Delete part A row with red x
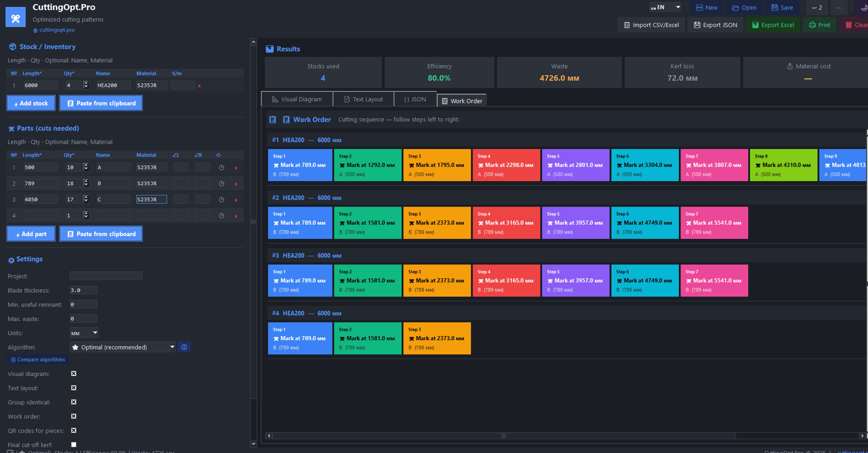Viewport: 868px width, 453px height. coord(236,168)
